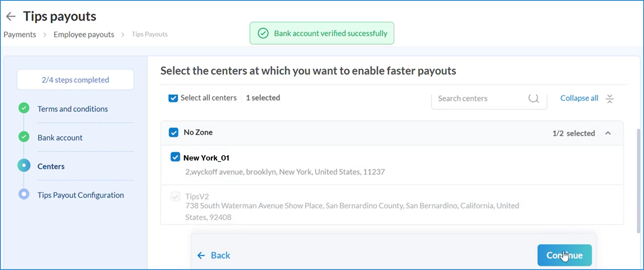Click the Continue button
Image resolution: width=644 pixels, height=270 pixels.
(x=565, y=255)
